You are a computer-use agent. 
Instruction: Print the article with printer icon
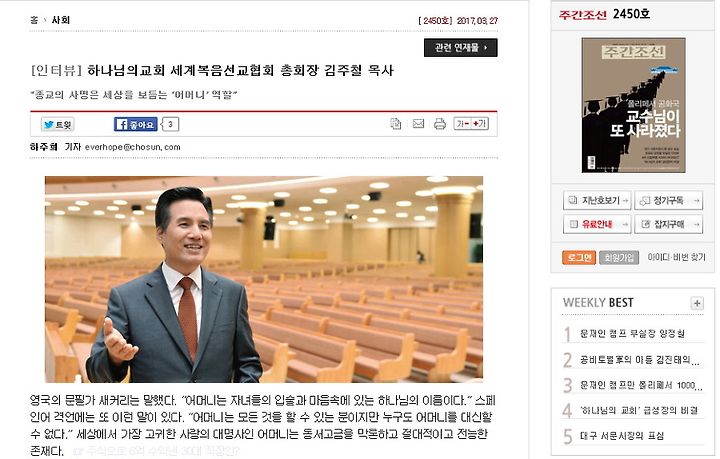(440, 123)
